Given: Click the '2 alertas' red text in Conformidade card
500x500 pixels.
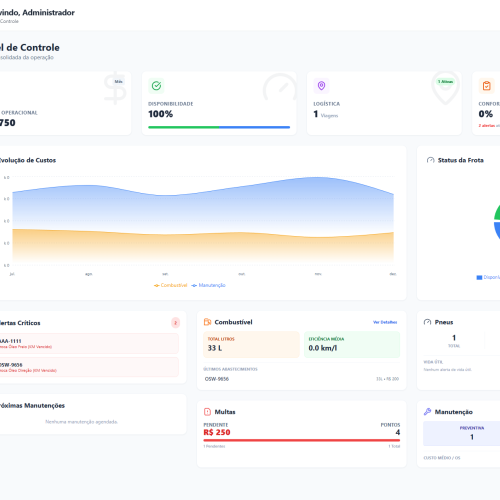Looking at the screenshot, I should coord(487,126).
